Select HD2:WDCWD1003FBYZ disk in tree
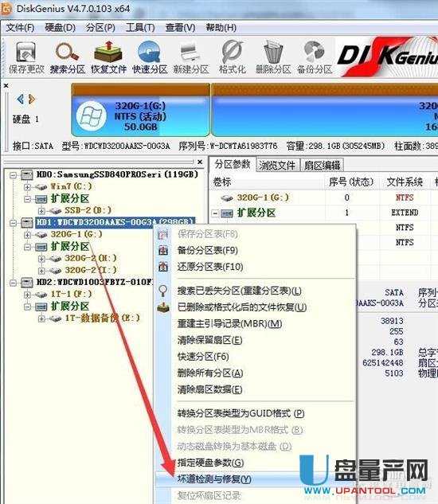This screenshot has width=438, height=504. pyautogui.click(x=94, y=282)
